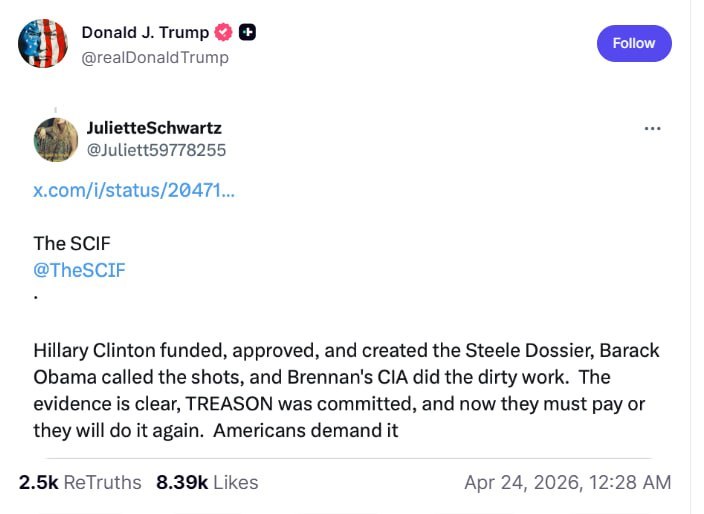Click the poster's profile avatar at top left

tap(43, 44)
